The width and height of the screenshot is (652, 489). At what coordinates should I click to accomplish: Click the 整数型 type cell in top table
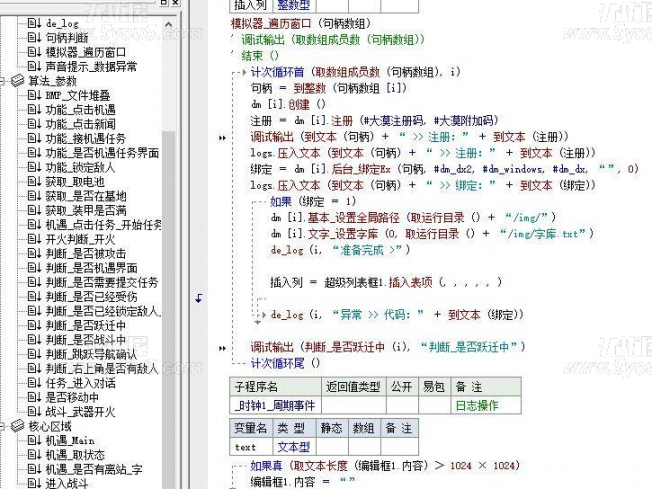click(x=294, y=5)
